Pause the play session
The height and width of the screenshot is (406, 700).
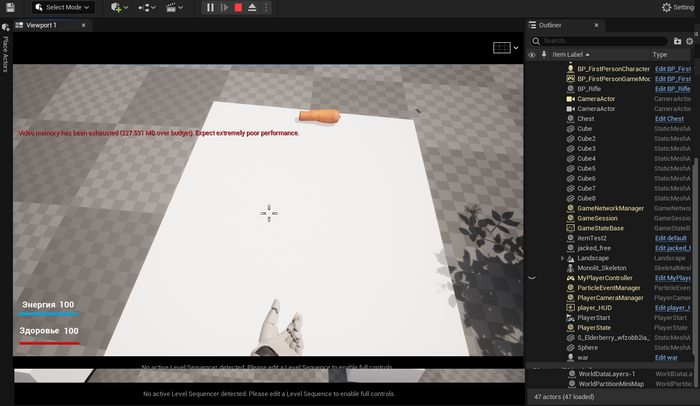click(x=210, y=7)
